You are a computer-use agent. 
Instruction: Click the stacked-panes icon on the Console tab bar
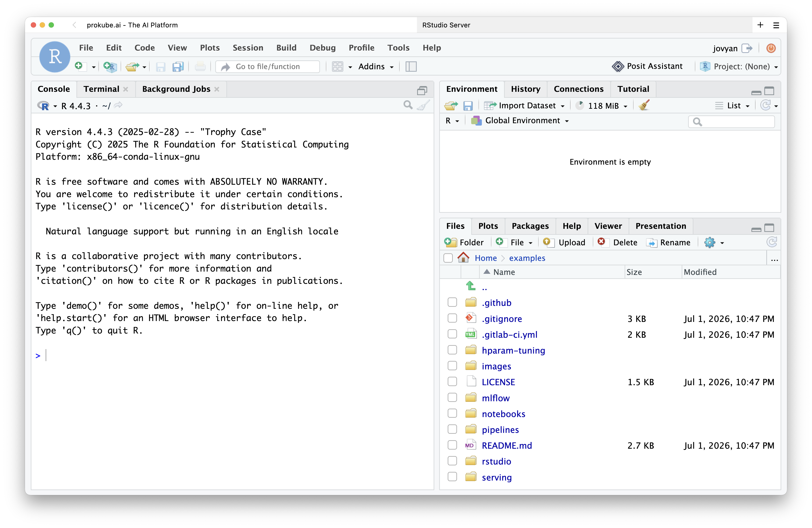pyautogui.click(x=422, y=90)
